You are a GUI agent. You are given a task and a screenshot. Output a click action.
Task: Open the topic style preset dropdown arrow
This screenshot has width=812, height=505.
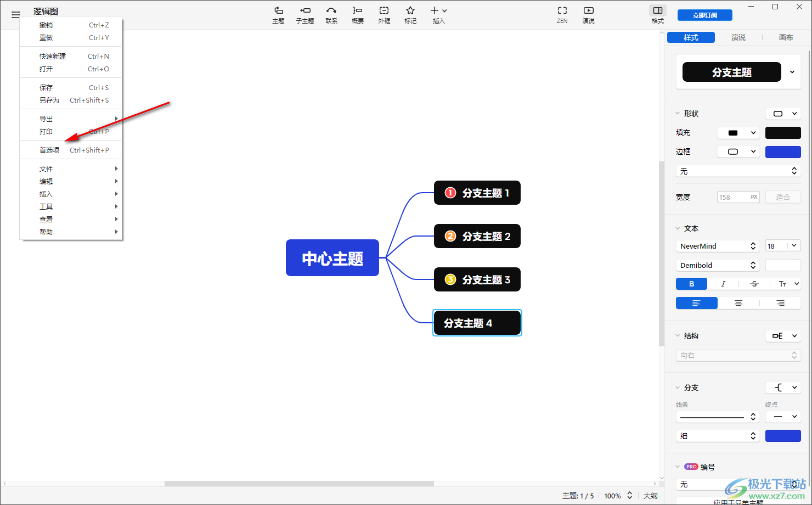[x=792, y=72]
